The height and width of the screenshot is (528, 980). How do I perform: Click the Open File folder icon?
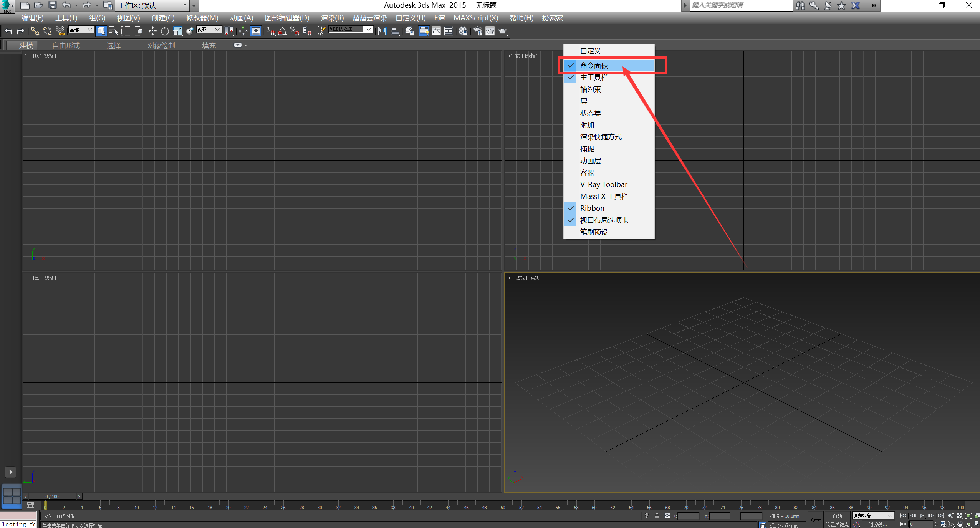coord(38,5)
